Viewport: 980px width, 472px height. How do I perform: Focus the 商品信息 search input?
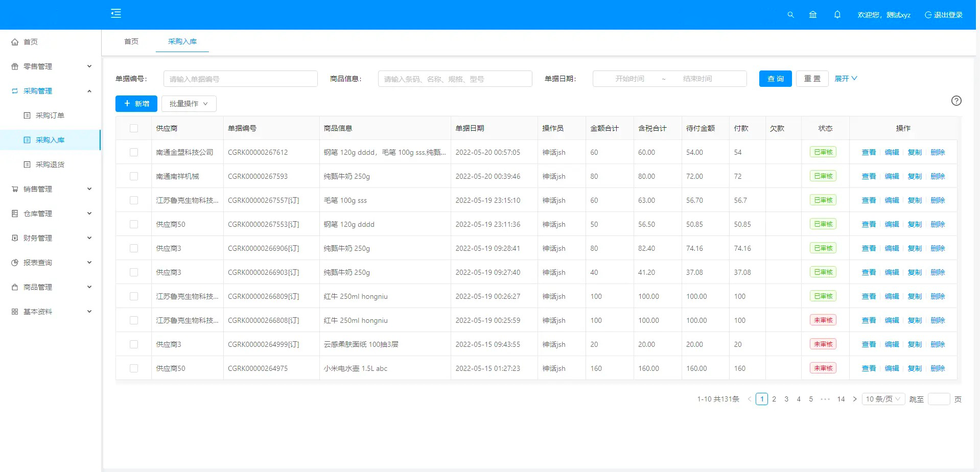coord(455,79)
